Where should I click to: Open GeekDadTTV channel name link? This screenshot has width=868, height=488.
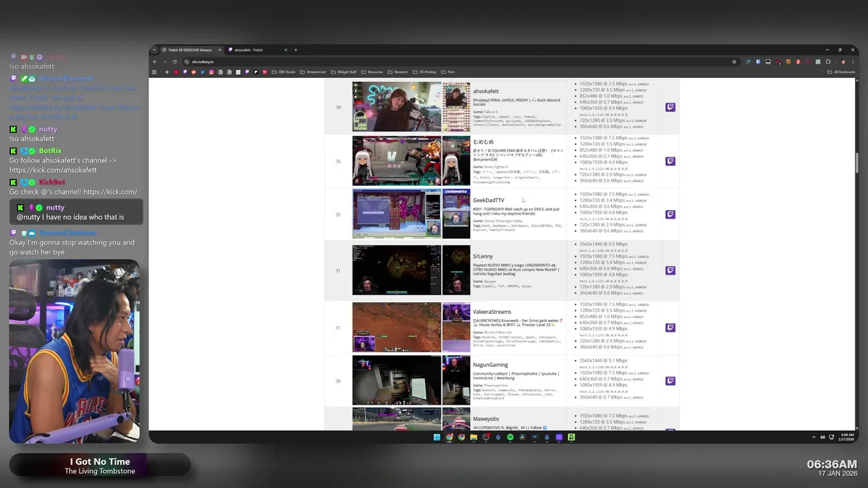(488, 201)
